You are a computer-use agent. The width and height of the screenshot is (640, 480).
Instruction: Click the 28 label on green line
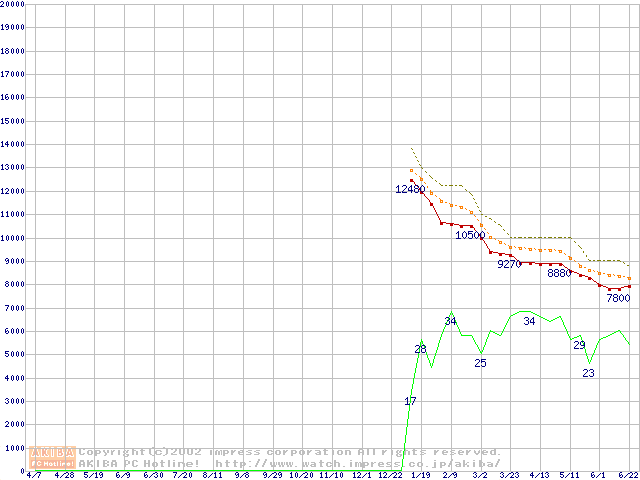point(421,349)
